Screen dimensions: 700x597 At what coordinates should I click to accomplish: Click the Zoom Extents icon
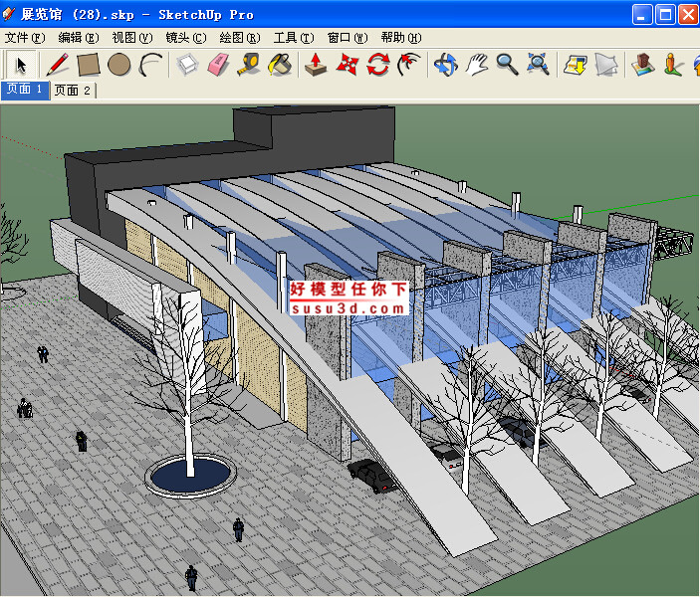(538, 65)
